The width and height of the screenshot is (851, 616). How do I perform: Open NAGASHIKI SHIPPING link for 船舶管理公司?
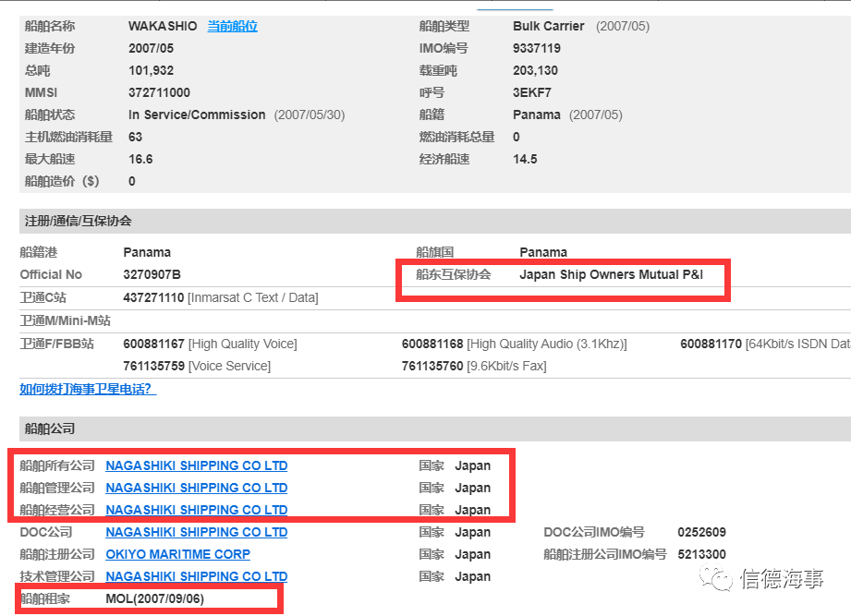tap(197, 488)
